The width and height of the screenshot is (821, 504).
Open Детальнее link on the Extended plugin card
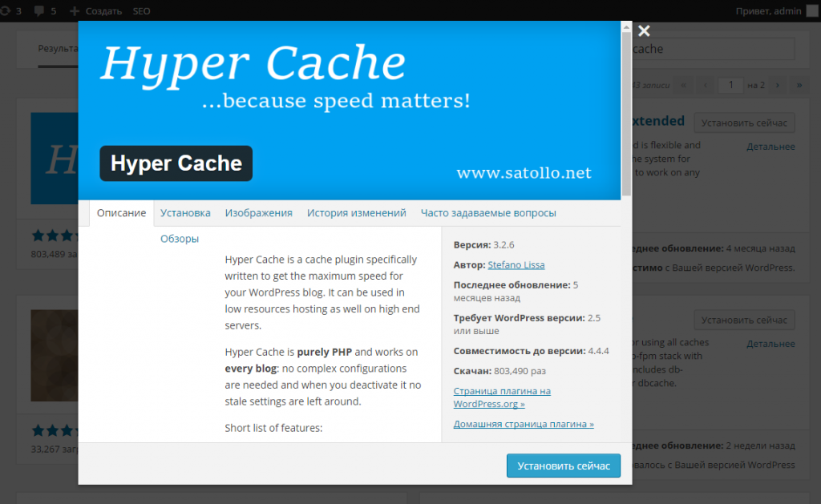point(770,147)
